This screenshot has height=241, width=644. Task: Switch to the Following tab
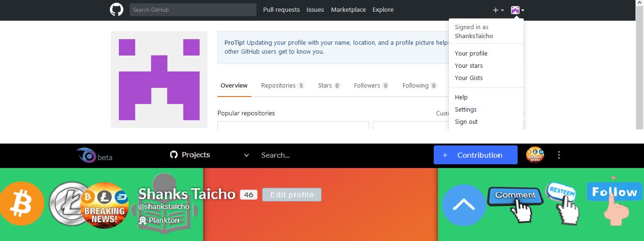pyautogui.click(x=420, y=86)
